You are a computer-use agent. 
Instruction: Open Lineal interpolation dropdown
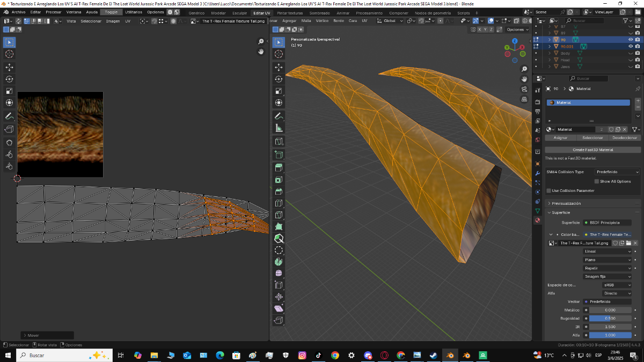pyautogui.click(x=608, y=251)
